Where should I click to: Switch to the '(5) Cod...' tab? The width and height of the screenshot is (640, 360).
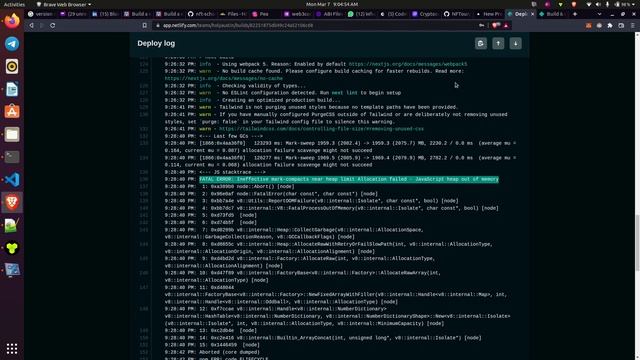394,14
